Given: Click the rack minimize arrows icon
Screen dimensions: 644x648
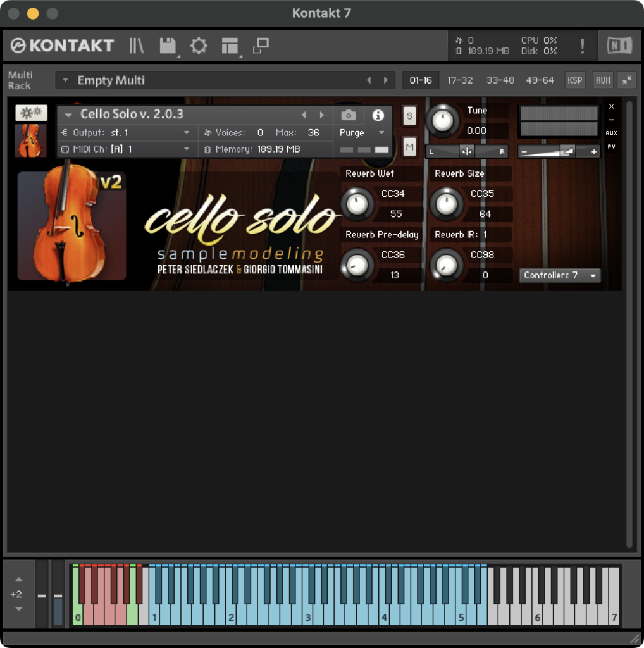Looking at the screenshot, I should tap(627, 80).
